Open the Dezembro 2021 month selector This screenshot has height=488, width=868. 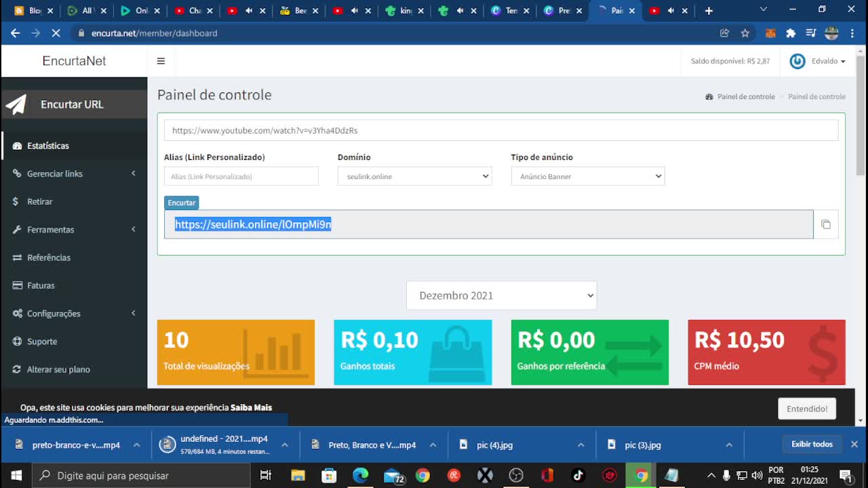pos(501,296)
